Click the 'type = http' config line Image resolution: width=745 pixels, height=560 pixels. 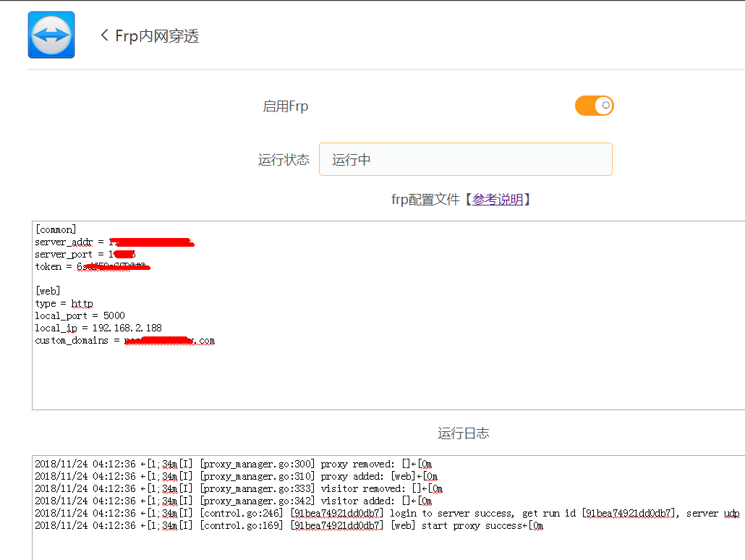tap(64, 303)
